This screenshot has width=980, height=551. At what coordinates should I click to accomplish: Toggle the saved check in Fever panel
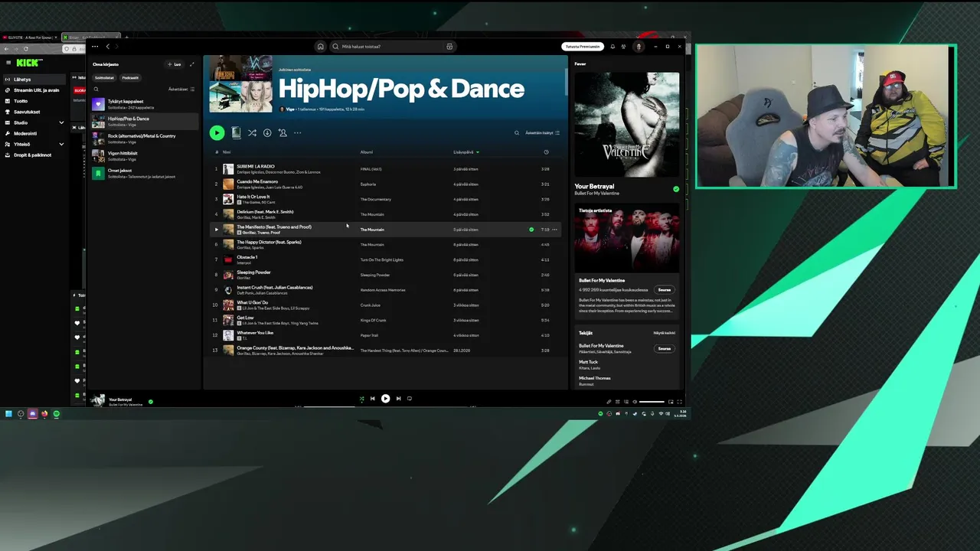click(676, 188)
